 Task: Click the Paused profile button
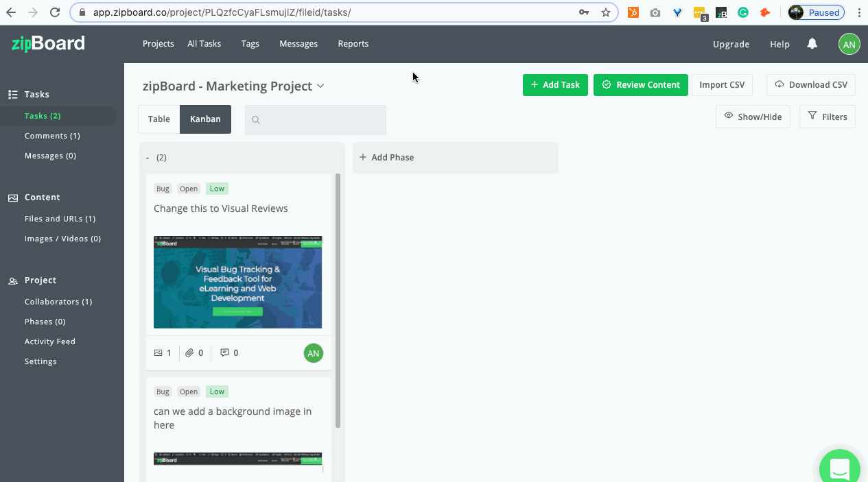[816, 12]
